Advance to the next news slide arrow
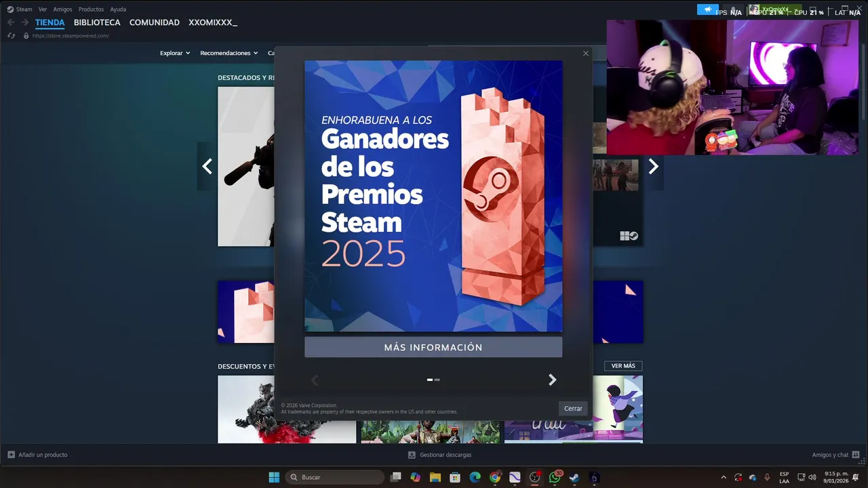868x488 pixels. pos(552,380)
